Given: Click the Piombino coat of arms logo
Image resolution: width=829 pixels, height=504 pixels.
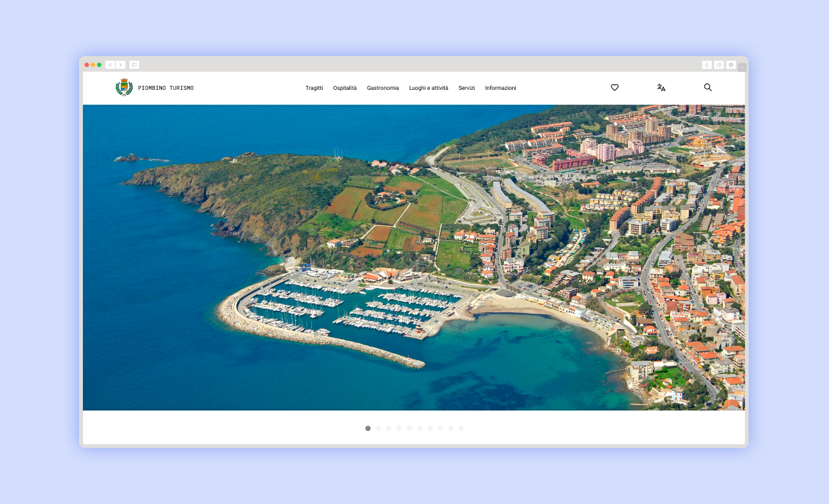Looking at the screenshot, I should click(124, 87).
